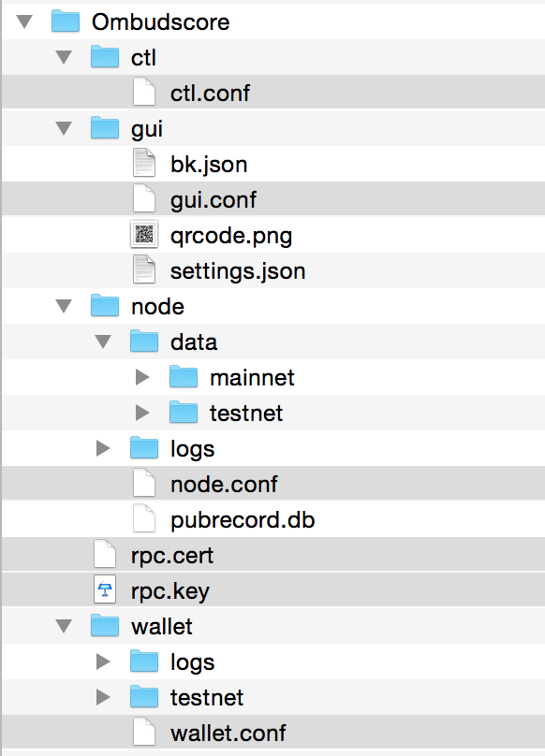Click the node folder icon
The width and height of the screenshot is (545, 756).
105,306
